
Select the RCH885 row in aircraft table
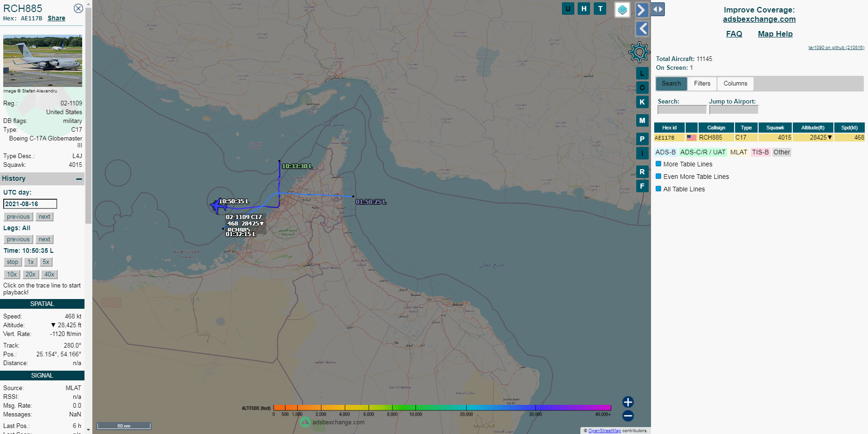759,138
